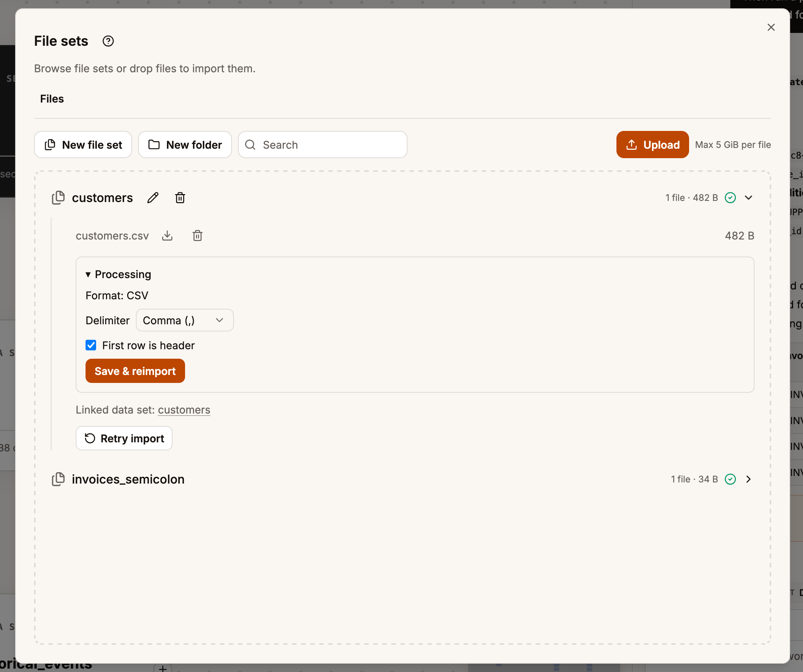Switch to the Files tab
Screen dimensions: 803x672
52,99
